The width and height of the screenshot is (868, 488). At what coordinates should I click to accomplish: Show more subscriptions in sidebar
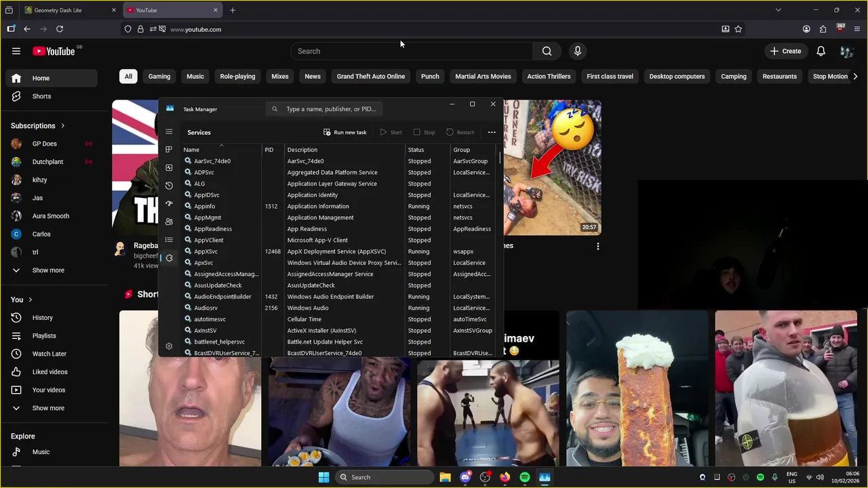click(52, 270)
